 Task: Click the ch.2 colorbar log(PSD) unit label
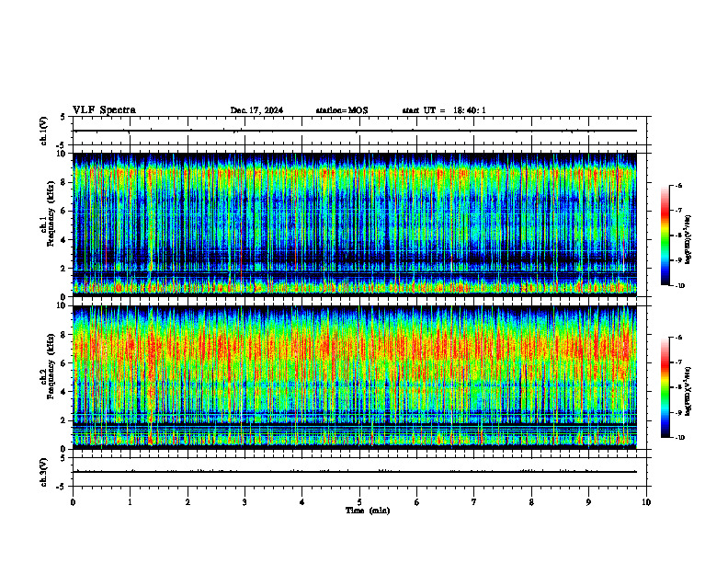(688, 391)
